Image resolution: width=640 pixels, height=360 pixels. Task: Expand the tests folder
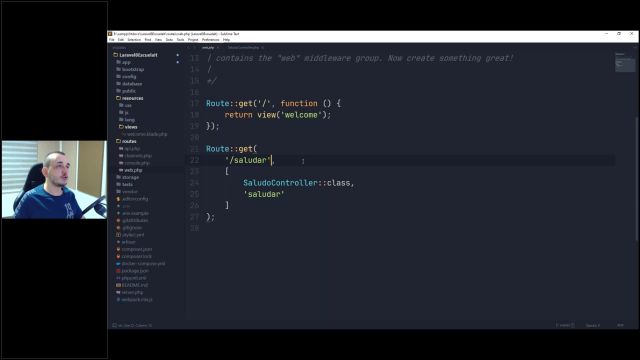click(x=124, y=184)
